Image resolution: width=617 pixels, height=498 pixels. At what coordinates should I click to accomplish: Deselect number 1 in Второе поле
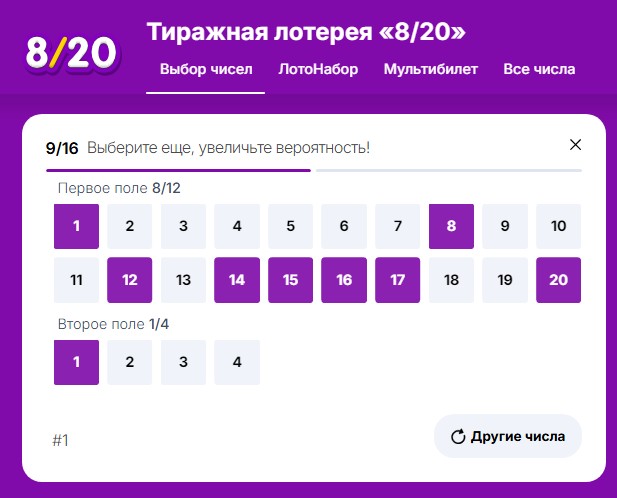pos(76,362)
